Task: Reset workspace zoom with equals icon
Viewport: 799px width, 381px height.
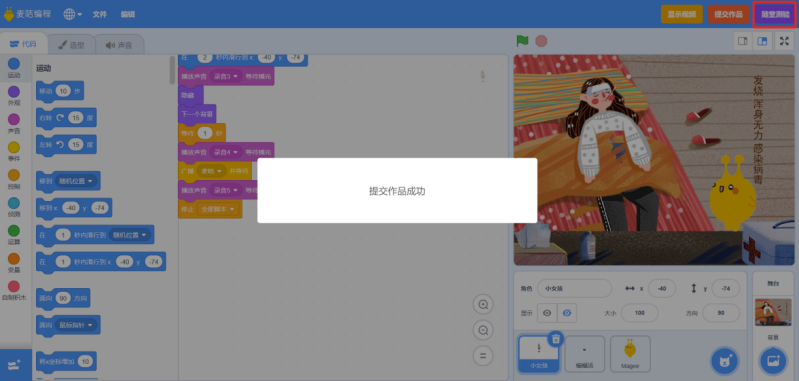Action: click(x=483, y=356)
